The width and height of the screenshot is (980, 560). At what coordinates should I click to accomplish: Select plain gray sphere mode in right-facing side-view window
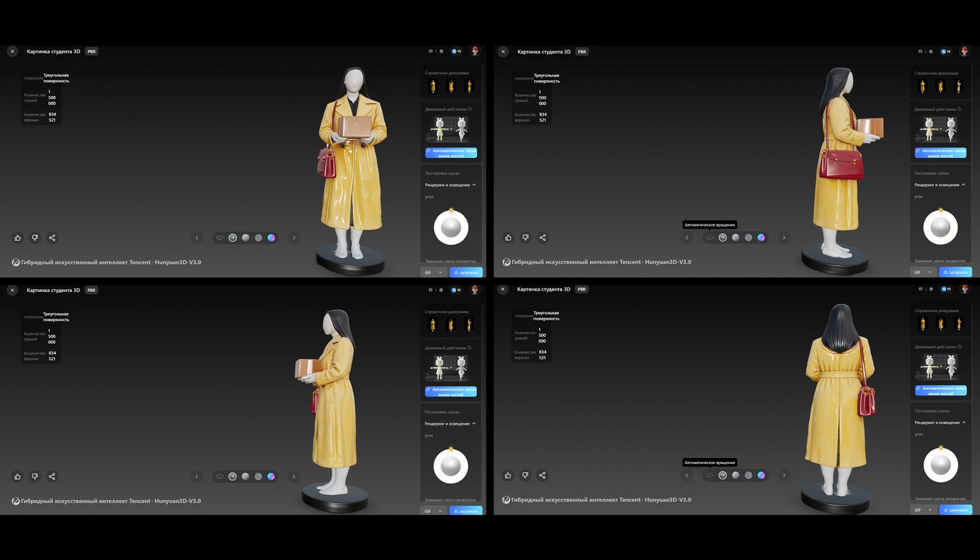click(736, 237)
